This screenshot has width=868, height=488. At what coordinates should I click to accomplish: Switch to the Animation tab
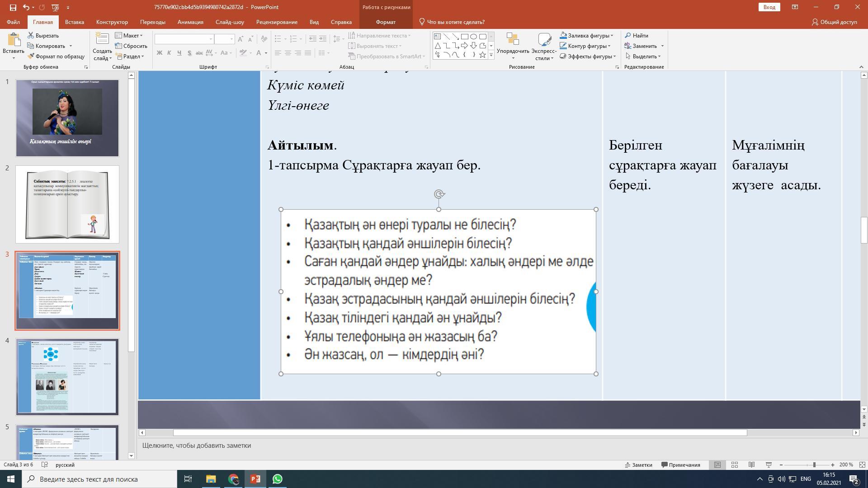(x=190, y=22)
